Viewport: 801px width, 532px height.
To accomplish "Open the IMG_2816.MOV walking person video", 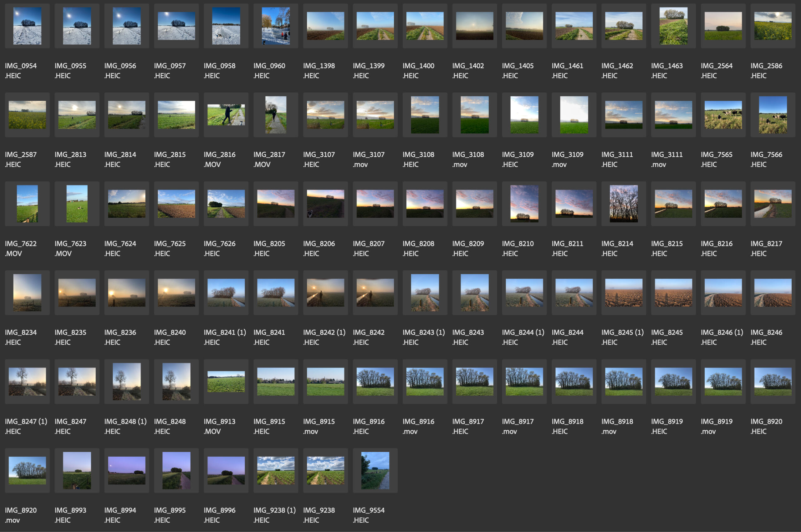I will 226,115.
